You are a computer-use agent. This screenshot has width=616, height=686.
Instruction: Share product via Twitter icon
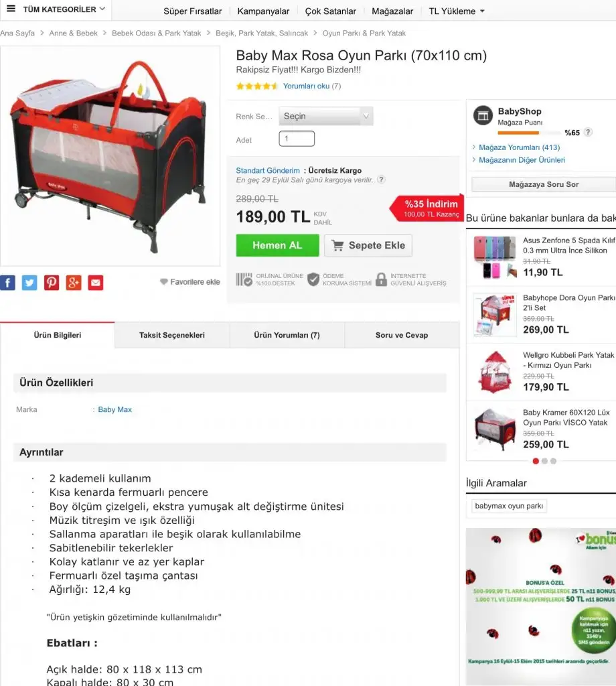(29, 283)
